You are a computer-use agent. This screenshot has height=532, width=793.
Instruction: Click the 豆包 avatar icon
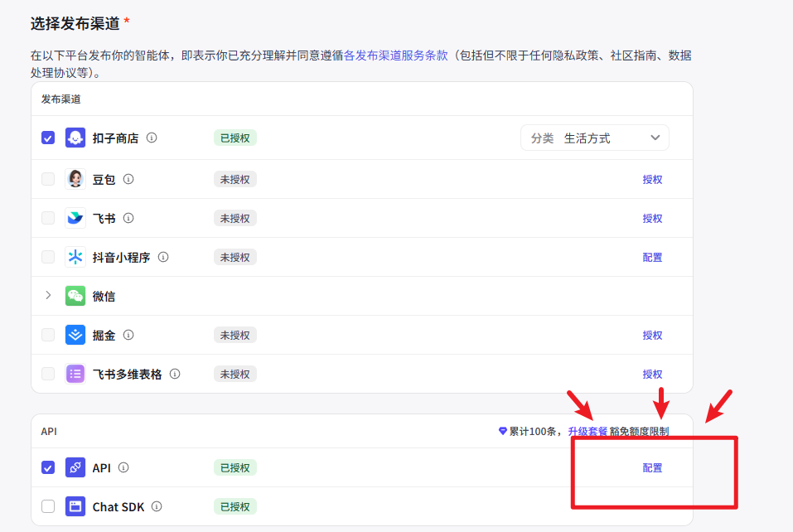click(x=75, y=179)
